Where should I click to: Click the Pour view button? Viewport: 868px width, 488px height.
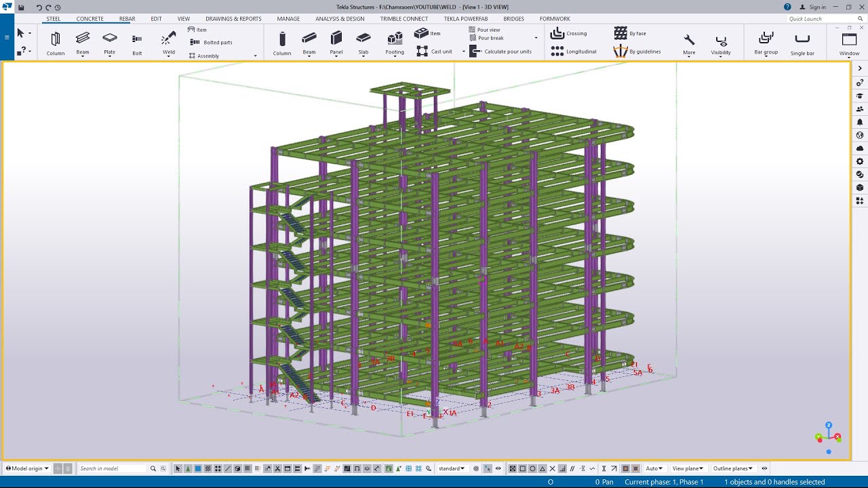click(484, 30)
